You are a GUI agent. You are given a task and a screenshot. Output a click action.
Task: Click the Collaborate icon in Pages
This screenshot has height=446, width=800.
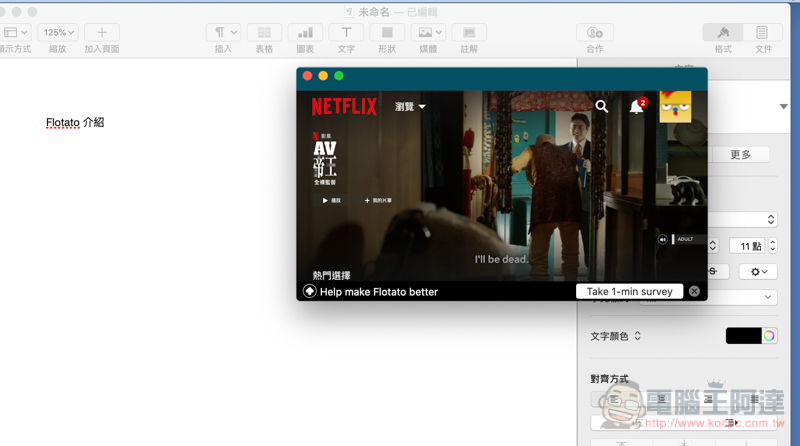[x=595, y=32]
